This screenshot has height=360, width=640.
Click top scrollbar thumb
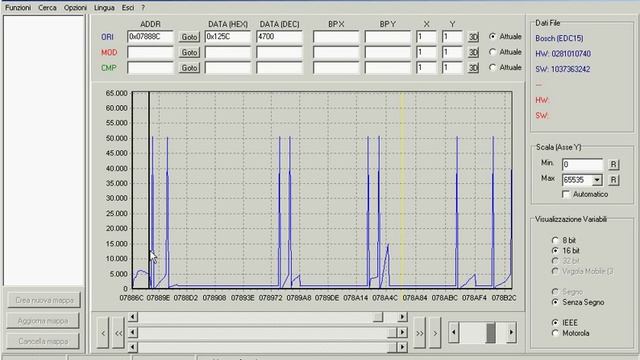pos(378,317)
